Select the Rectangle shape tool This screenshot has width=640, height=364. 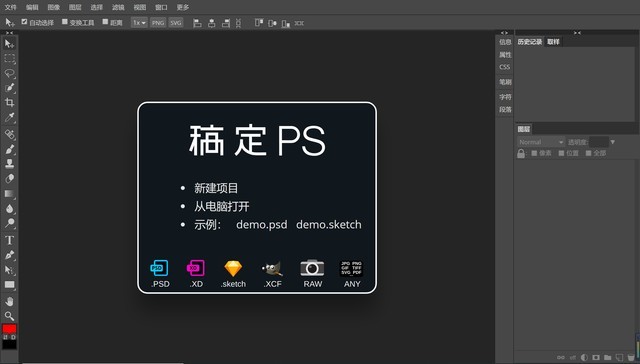pos(9,285)
